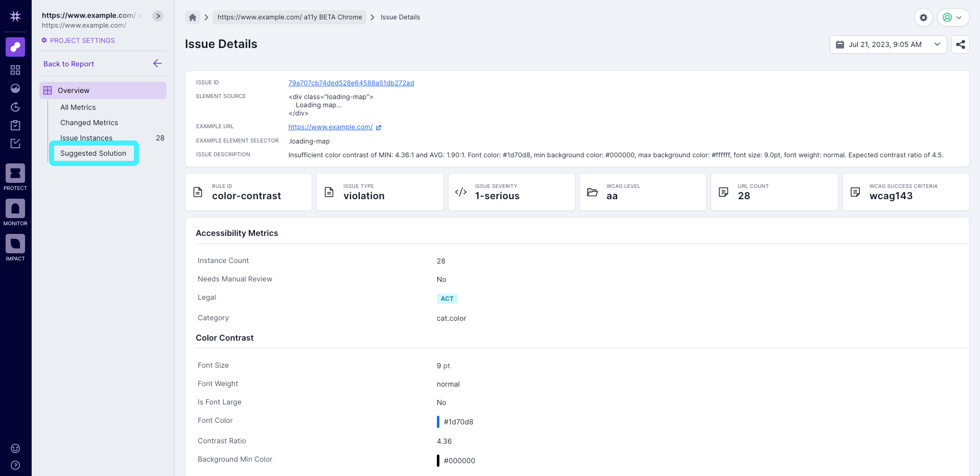Open the feedback smiley icon at bottom

click(15, 448)
